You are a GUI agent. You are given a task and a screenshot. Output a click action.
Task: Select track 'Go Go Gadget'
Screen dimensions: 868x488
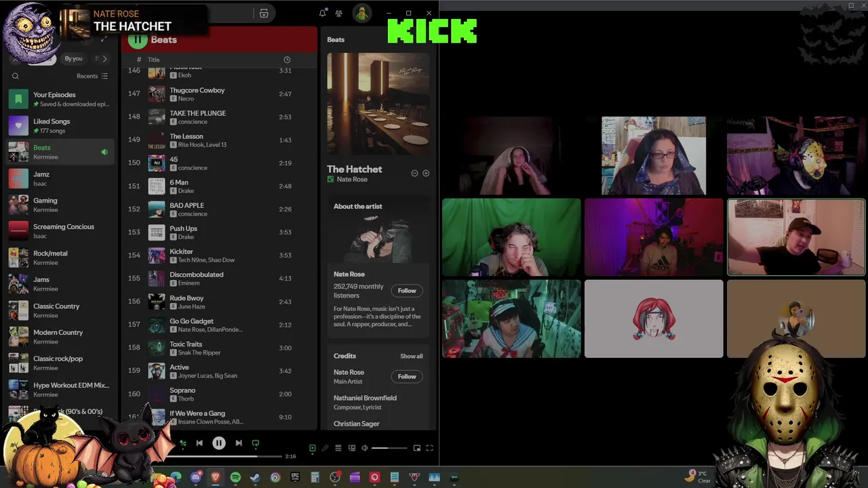[x=220, y=325]
